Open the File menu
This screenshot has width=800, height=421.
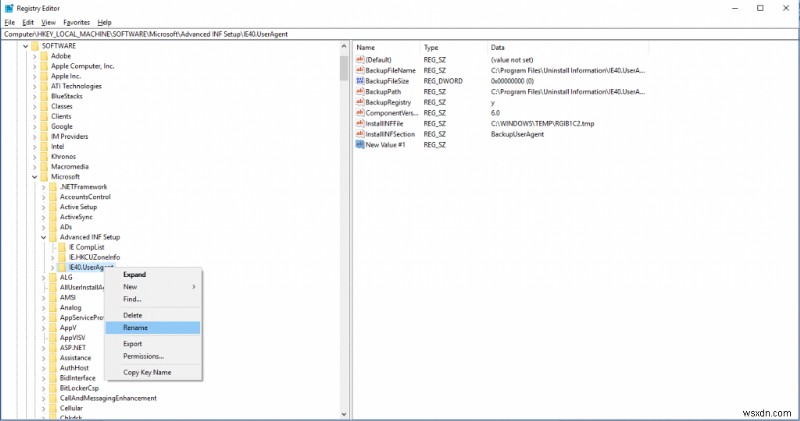click(10, 22)
